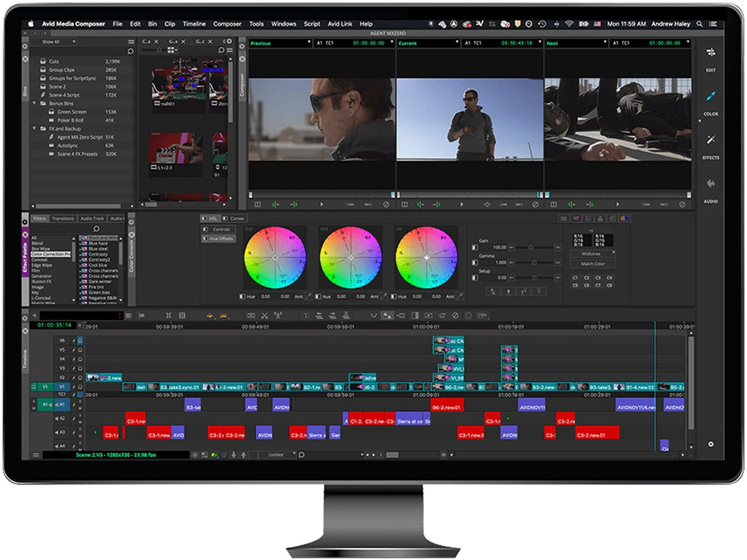The height and width of the screenshot is (560, 747).
Task: Open the Composer menu
Action: (227, 24)
